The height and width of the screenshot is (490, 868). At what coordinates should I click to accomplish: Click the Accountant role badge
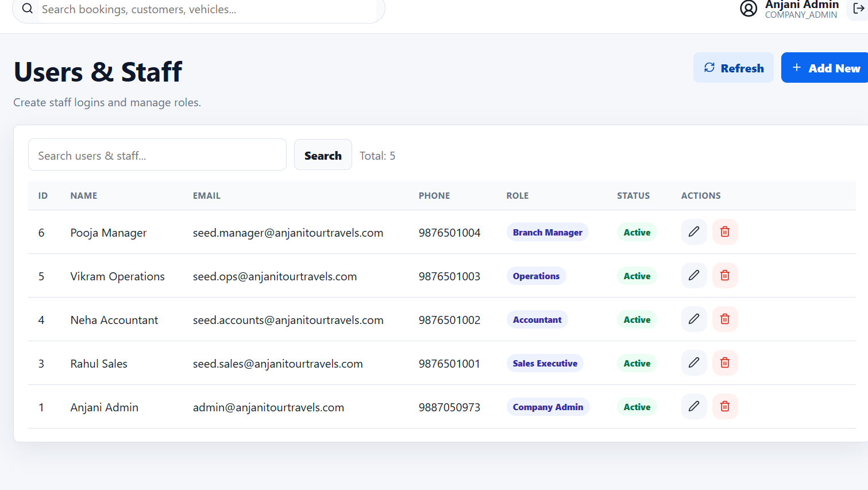coord(537,319)
